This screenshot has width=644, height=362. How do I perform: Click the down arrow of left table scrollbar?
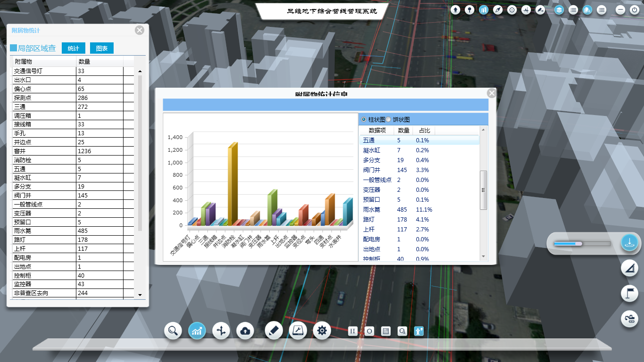click(140, 295)
